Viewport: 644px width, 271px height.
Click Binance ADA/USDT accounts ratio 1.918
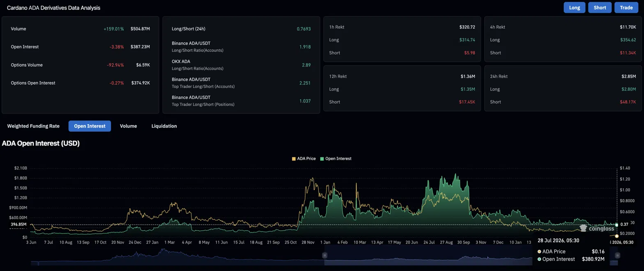pyautogui.click(x=305, y=47)
